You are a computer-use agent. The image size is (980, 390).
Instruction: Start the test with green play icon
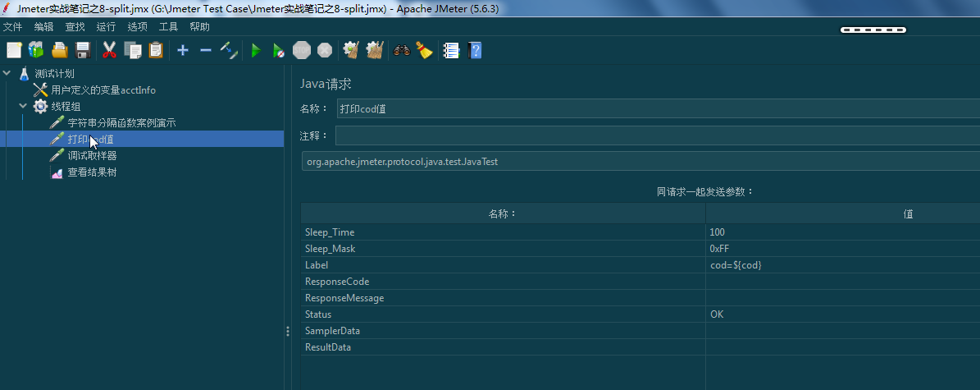click(256, 51)
